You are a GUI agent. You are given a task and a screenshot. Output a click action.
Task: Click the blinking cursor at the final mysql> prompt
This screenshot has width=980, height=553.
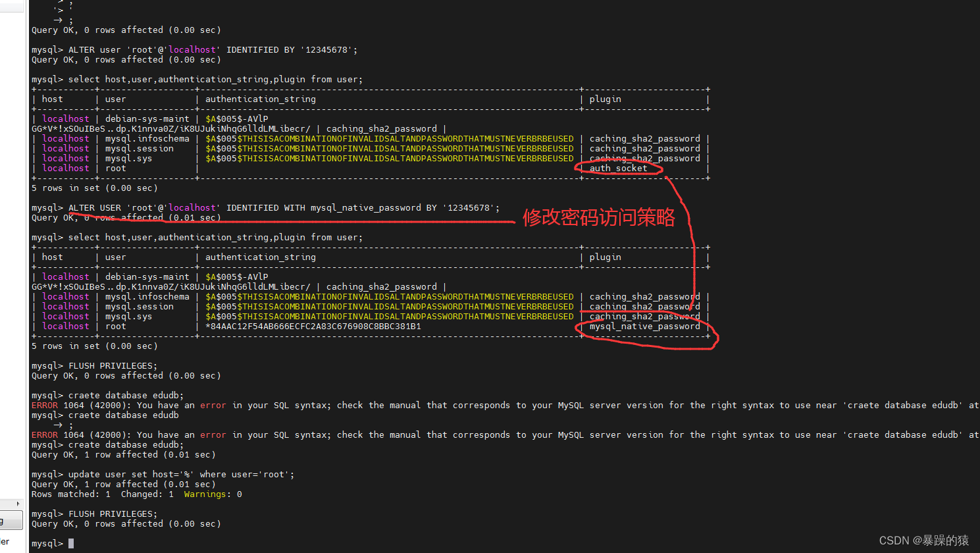[x=71, y=543]
